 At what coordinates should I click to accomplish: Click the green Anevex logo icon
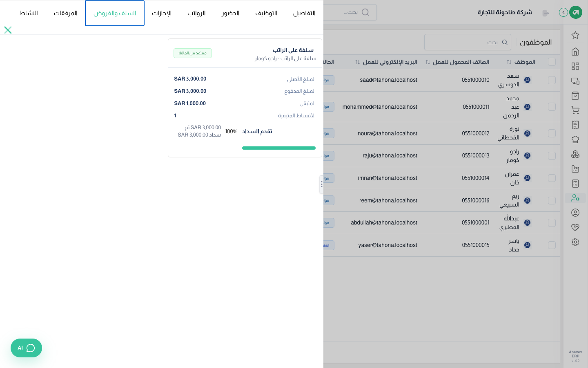[576, 12]
